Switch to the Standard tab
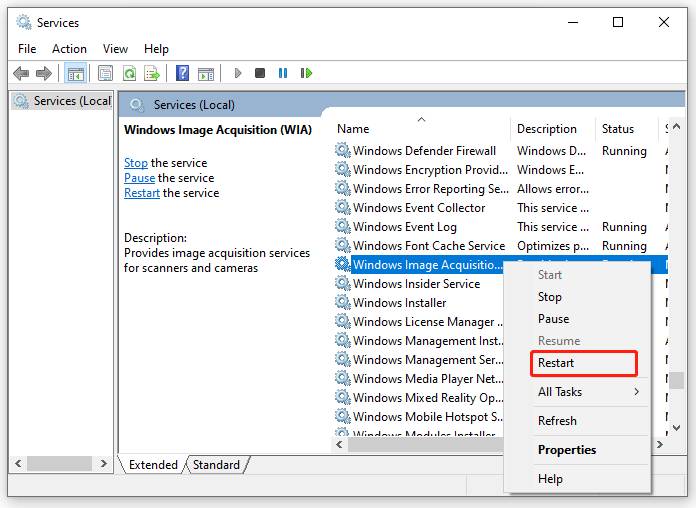696x508 pixels. click(216, 464)
